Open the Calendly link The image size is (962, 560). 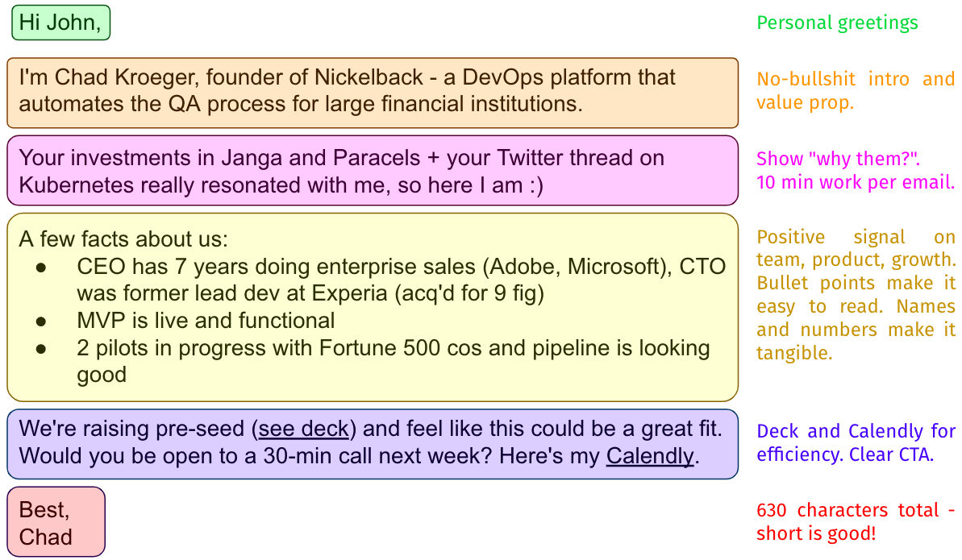click(650, 456)
